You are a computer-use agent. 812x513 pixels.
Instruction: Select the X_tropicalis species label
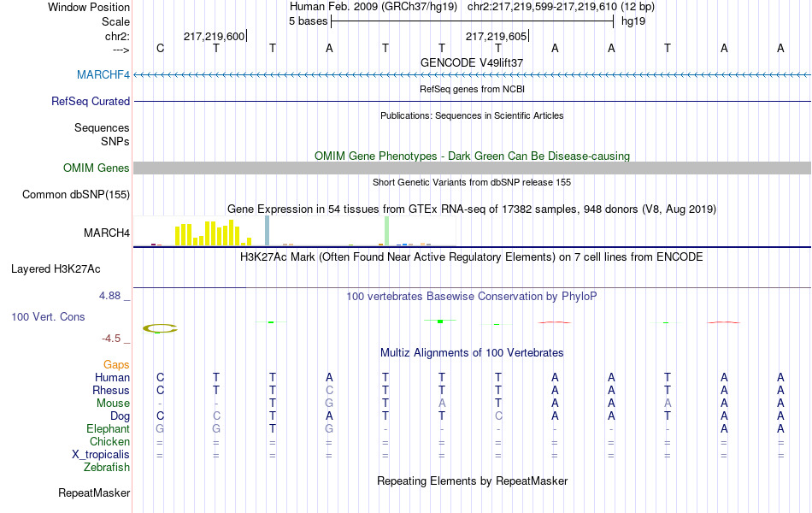pos(101,455)
